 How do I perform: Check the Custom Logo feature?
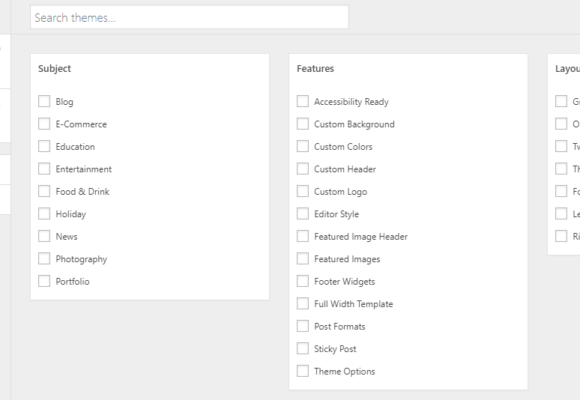tap(303, 191)
